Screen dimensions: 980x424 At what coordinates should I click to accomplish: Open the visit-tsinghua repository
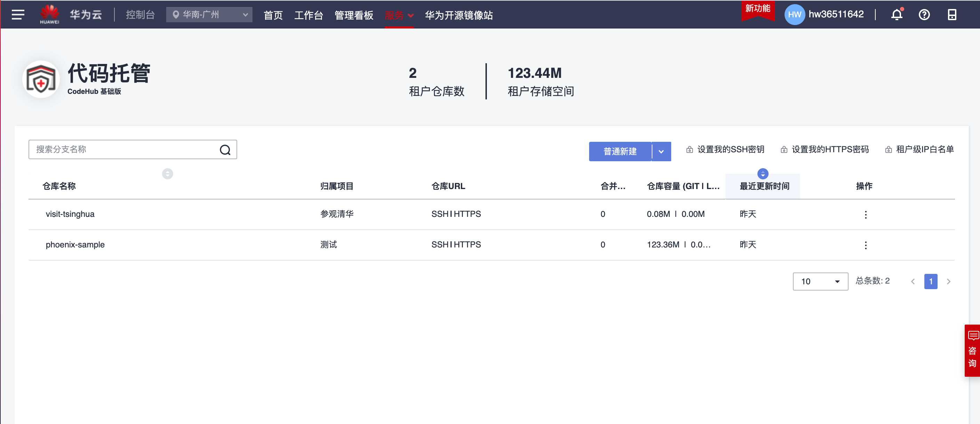[70, 214]
